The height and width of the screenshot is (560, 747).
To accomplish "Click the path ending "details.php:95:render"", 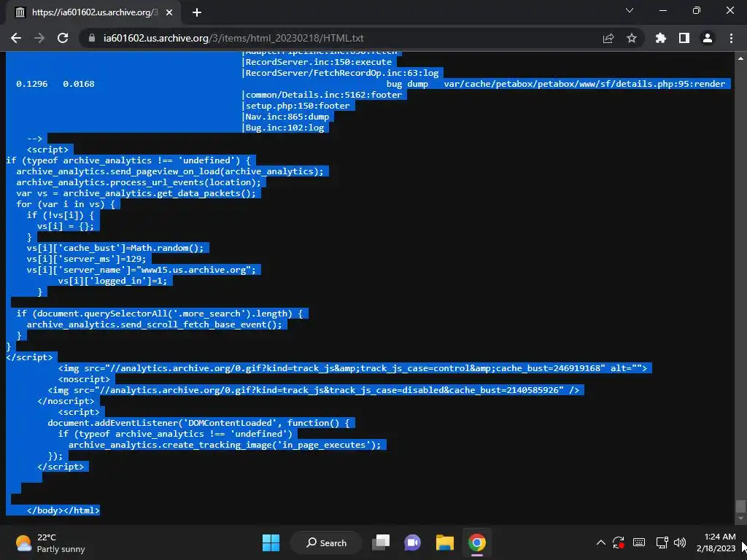I will tap(584, 84).
